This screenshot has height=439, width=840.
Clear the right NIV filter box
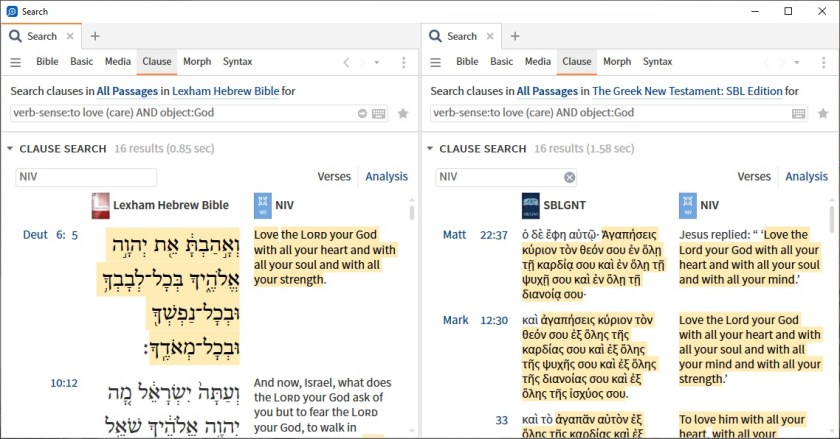(569, 177)
